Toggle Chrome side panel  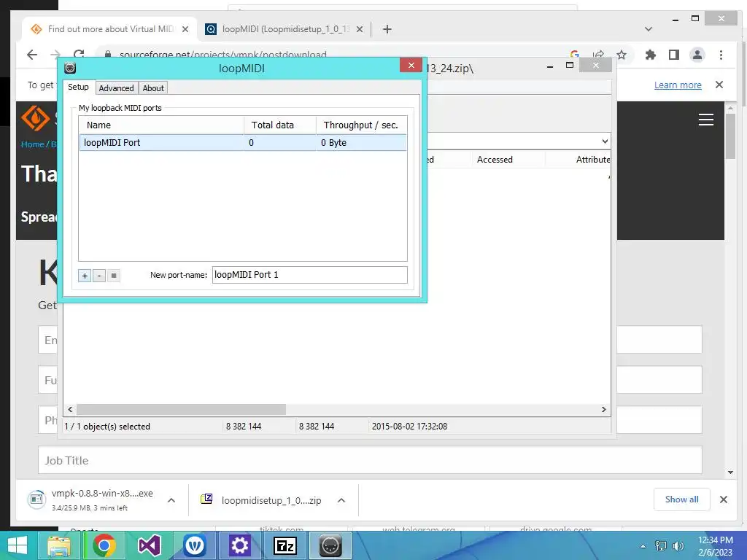click(673, 55)
